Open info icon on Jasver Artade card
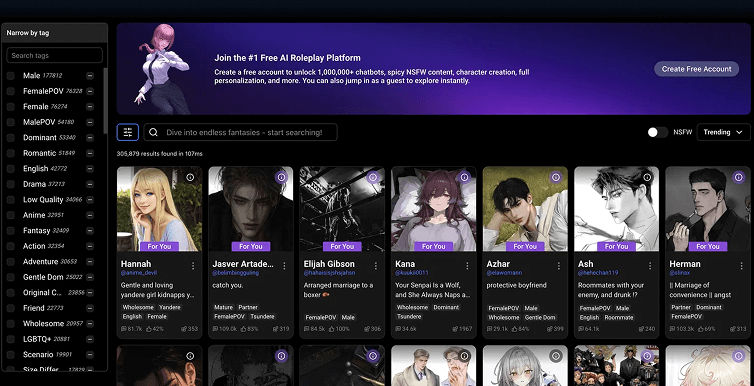 pyautogui.click(x=281, y=177)
